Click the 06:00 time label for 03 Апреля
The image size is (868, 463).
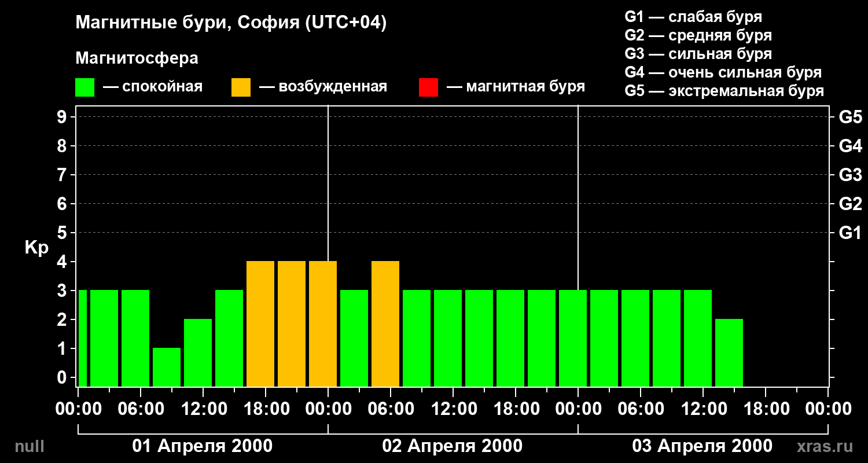pyautogui.click(x=641, y=409)
